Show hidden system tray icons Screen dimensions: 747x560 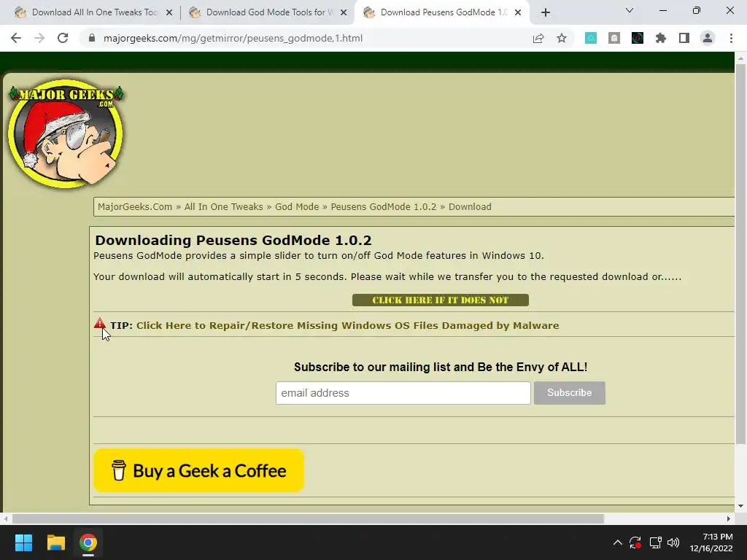[617, 542]
